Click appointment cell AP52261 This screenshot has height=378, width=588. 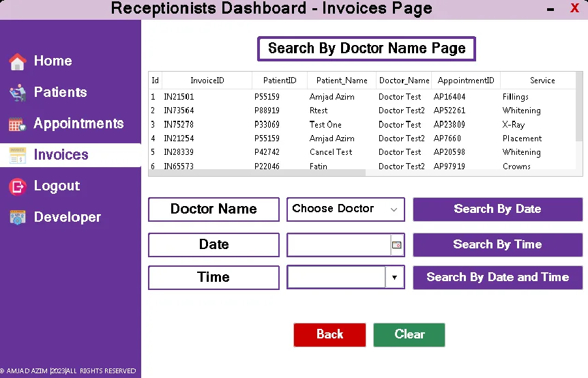pyautogui.click(x=450, y=111)
